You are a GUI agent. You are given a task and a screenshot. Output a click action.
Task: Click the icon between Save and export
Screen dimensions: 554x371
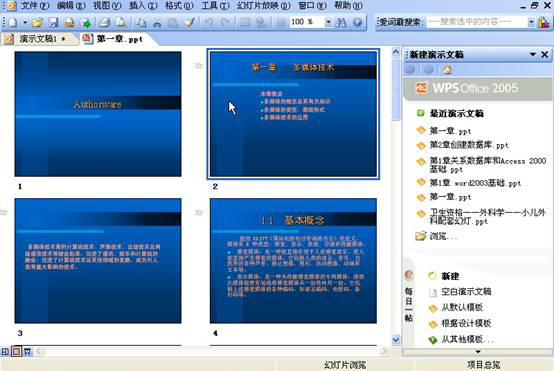click(69, 23)
